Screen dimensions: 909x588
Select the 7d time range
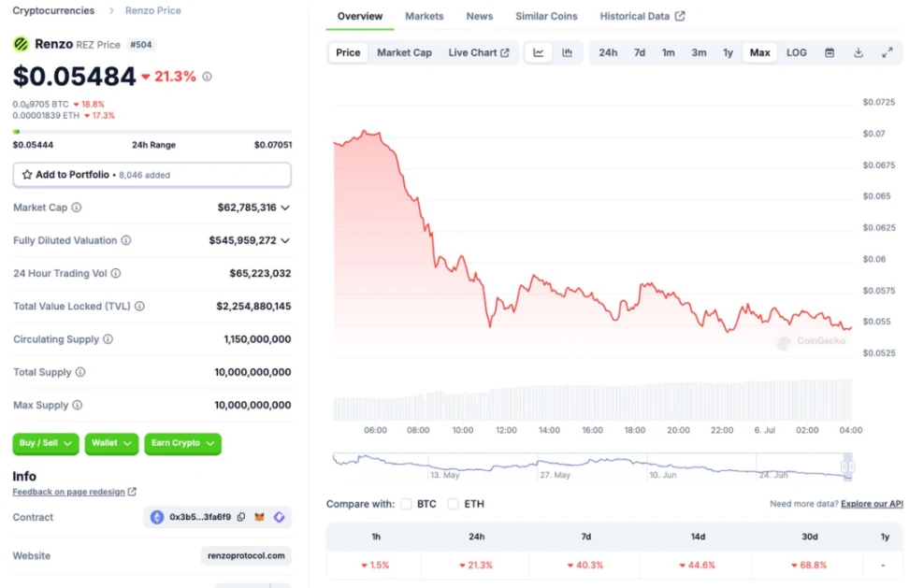[640, 53]
